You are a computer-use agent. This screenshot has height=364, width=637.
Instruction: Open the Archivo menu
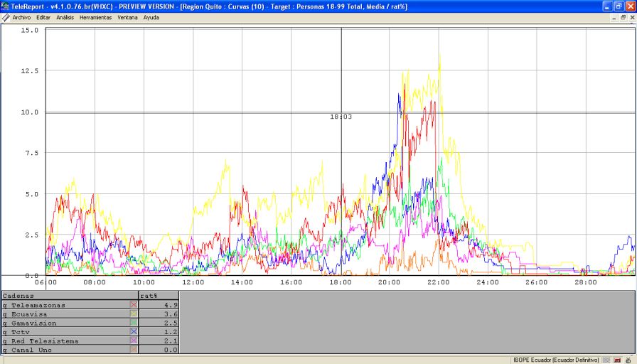[x=21, y=18]
